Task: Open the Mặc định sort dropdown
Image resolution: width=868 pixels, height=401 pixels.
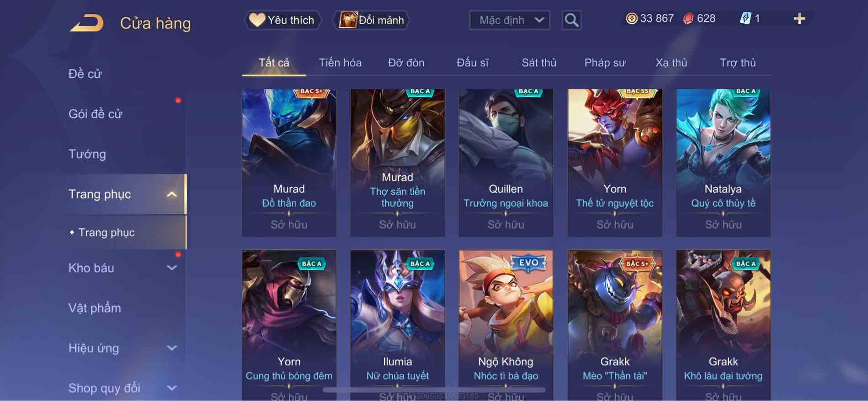Action: tap(509, 20)
